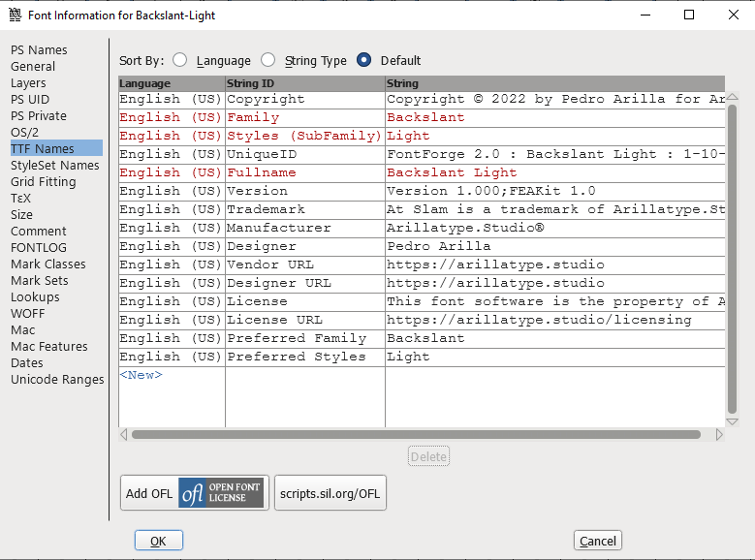Select String Type sort option

(268, 60)
